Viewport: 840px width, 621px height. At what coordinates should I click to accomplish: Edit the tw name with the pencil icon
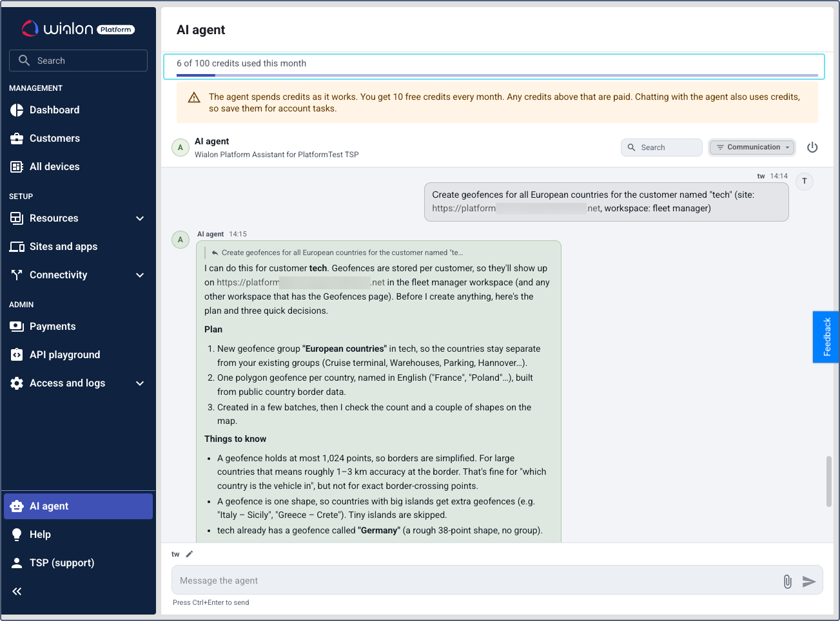190,554
